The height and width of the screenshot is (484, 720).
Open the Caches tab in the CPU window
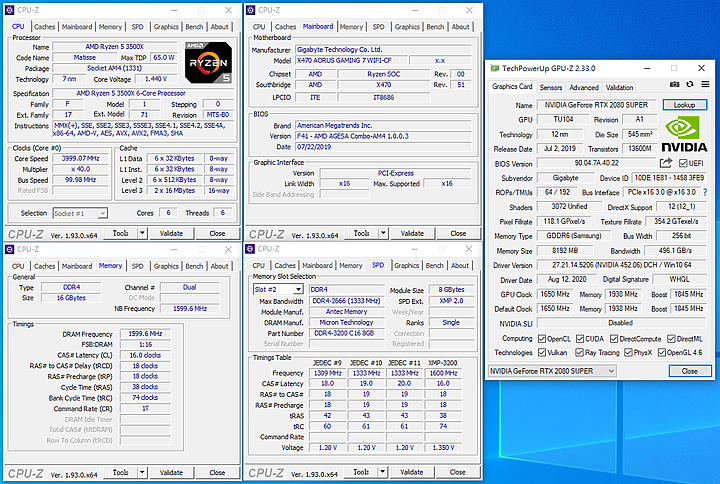[x=45, y=27]
